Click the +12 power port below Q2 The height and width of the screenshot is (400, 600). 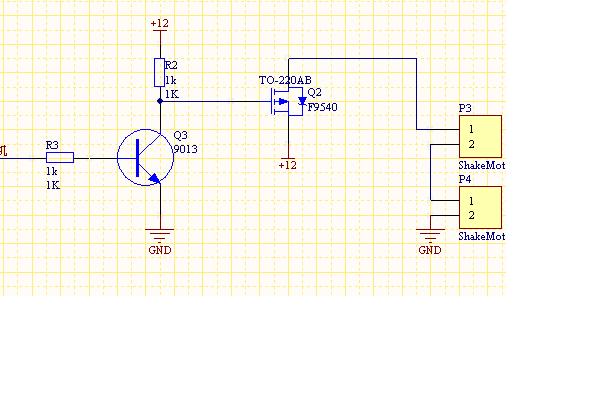288,163
